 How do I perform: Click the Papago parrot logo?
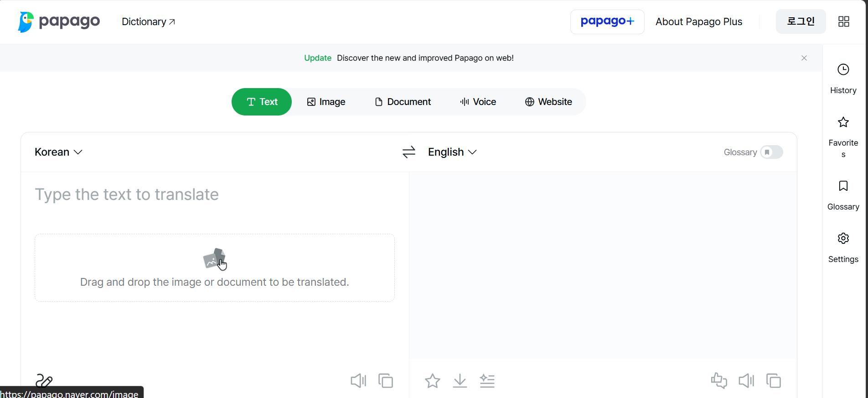click(x=26, y=22)
